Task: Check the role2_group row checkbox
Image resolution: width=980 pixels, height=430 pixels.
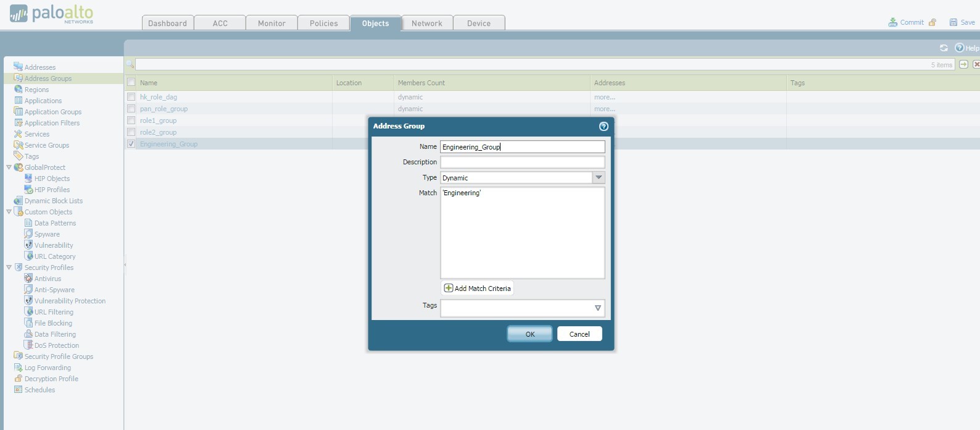Action: pos(131,132)
